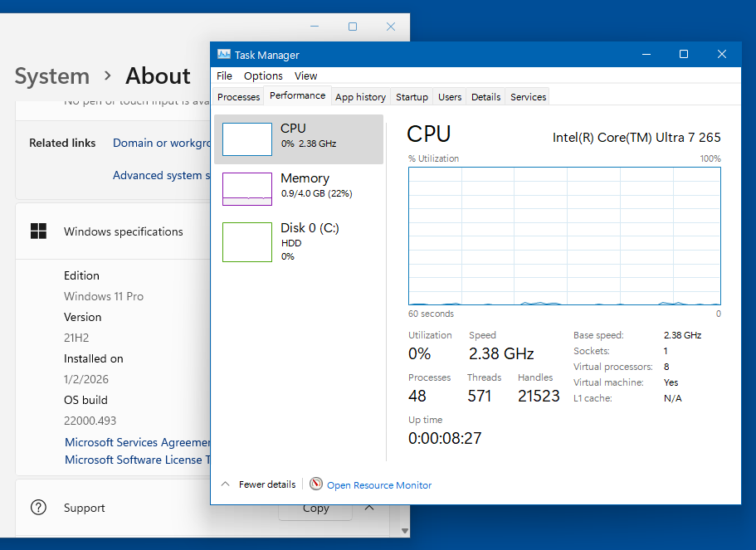Open the Services tab

(528, 97)
